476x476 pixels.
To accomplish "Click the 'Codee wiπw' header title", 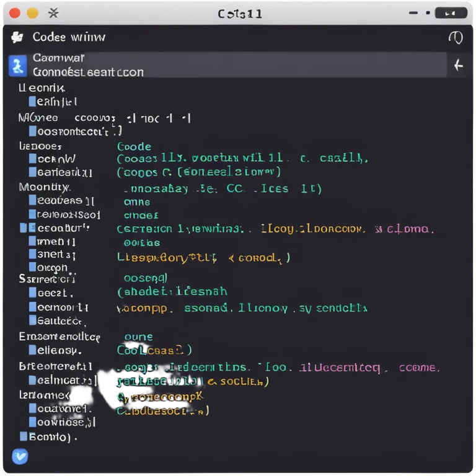I will coord(69,37).
